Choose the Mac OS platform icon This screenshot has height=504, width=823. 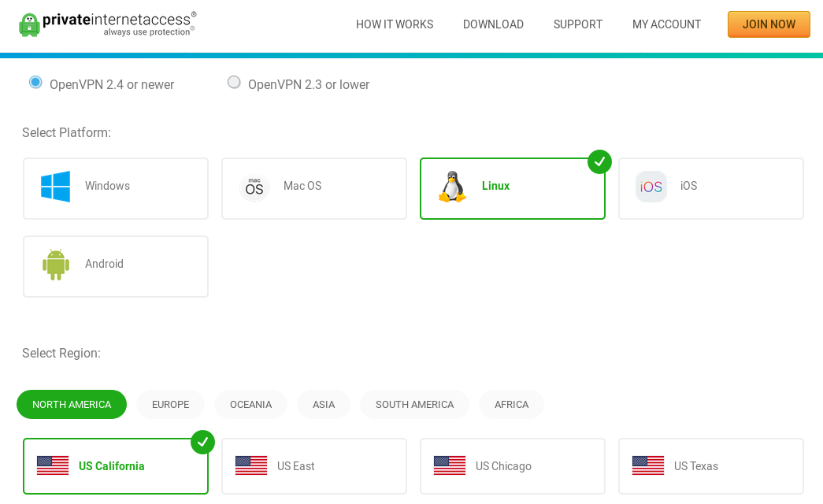pyautogui.click(x=254, y=187)
